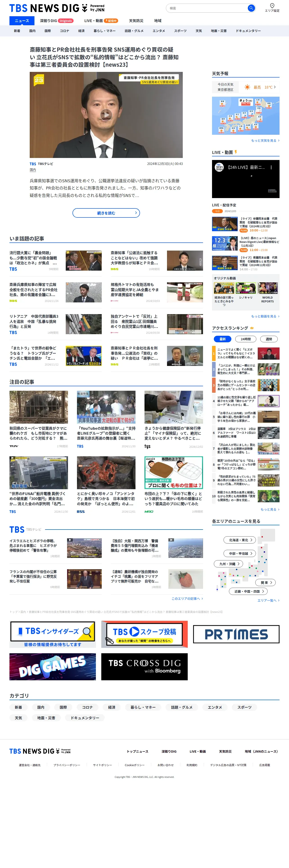Viewport: 289px width, 868px height.
Task: Open the 天気防災 tab
Action: click(x=136, y=21)
